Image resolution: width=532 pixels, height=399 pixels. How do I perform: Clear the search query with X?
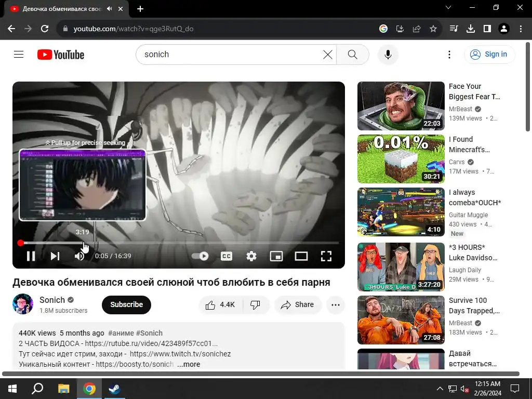point(328,54)
